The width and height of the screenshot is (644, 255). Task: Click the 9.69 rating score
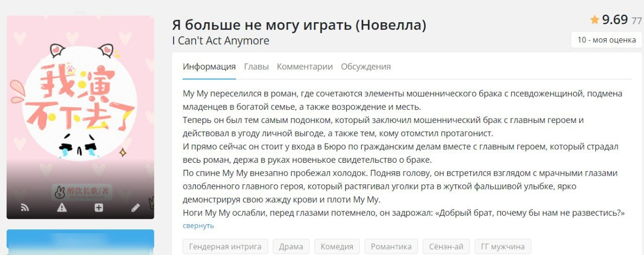coord(615,20)
